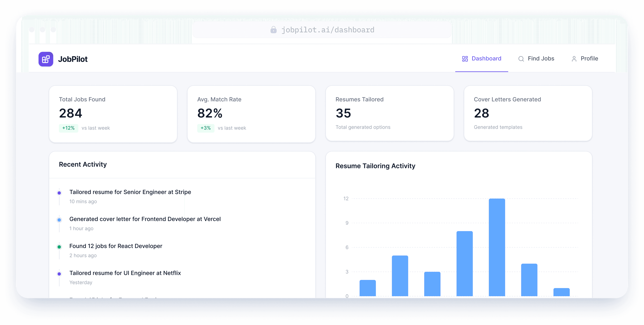
Task: Open 'Generated cover letter for Frontend Developer at Vercel'
Action: [x=145, y=219]
